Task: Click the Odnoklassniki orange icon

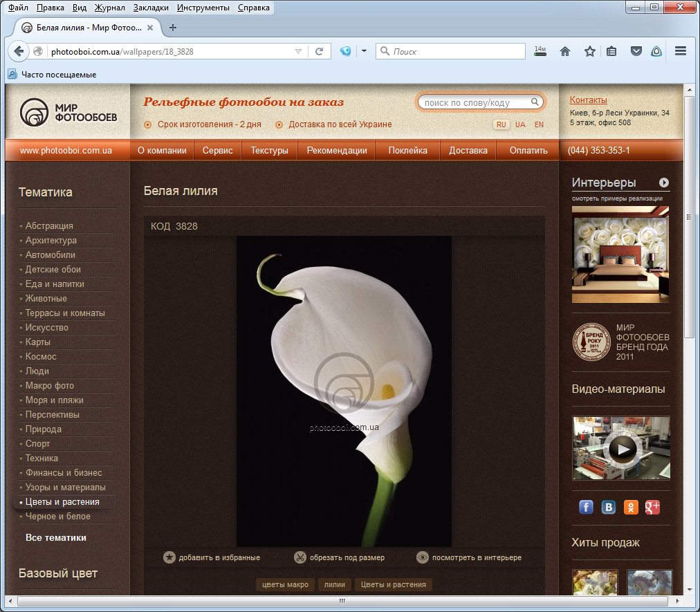Action: point(631,508)
